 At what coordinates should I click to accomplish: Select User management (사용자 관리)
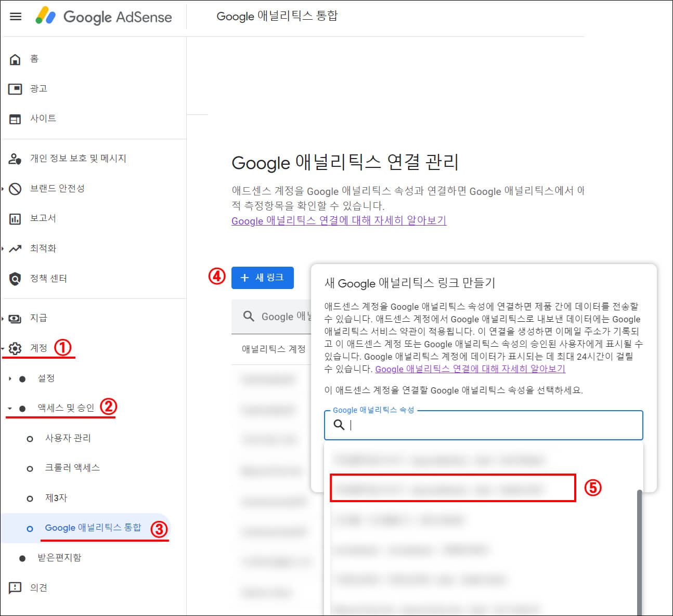(68, 438)
